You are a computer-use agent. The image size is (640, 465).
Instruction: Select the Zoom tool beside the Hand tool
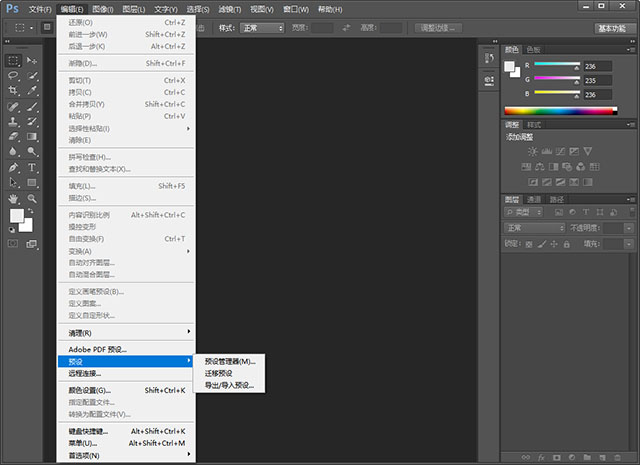tap(32, 199)
